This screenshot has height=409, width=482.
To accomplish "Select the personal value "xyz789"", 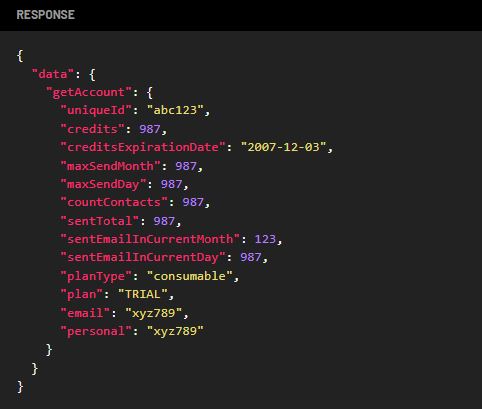I will click(x=175, y=331).
